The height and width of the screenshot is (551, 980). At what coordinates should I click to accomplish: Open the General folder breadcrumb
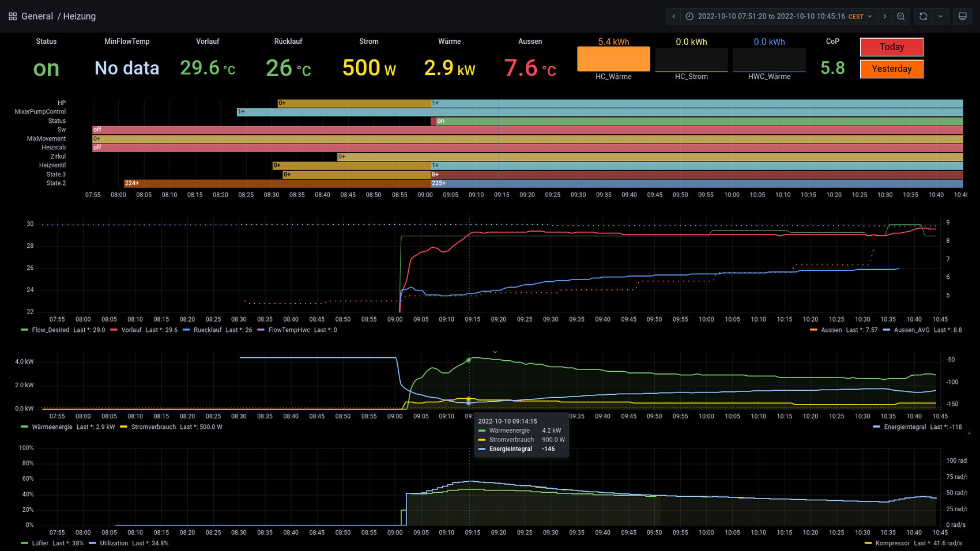37,16
